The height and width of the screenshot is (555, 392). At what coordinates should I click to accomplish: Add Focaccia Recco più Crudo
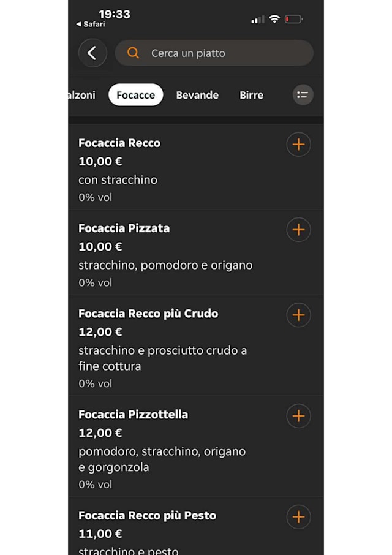[x=298, y=315]
